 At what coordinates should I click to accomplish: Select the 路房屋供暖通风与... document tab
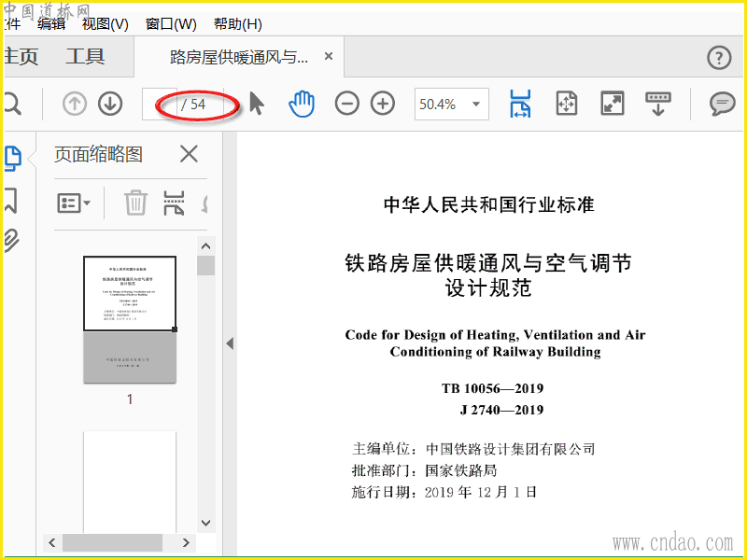point(239,57)
